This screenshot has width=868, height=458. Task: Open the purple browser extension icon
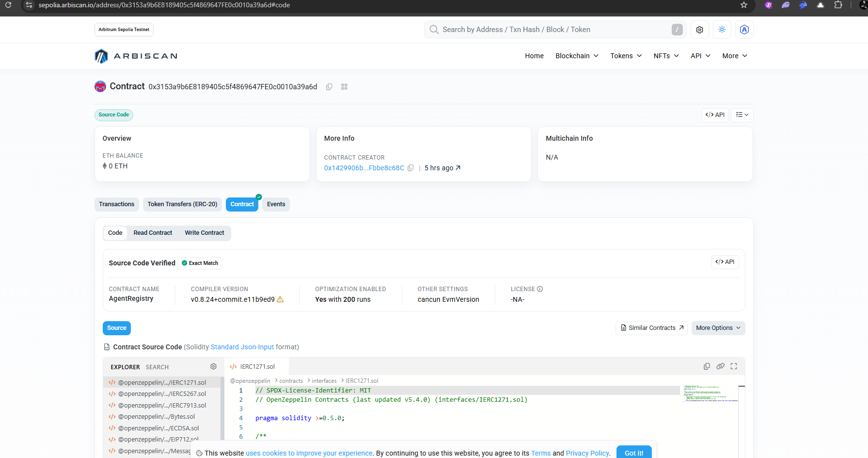click(x=768, y=5)
